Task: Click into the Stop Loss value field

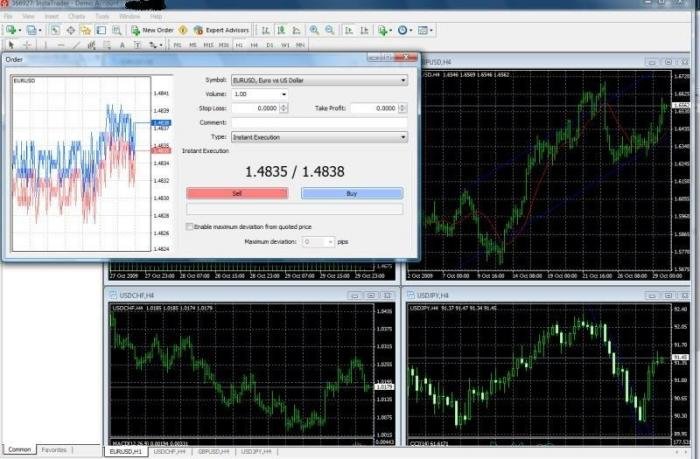Action: coord(255,108)
